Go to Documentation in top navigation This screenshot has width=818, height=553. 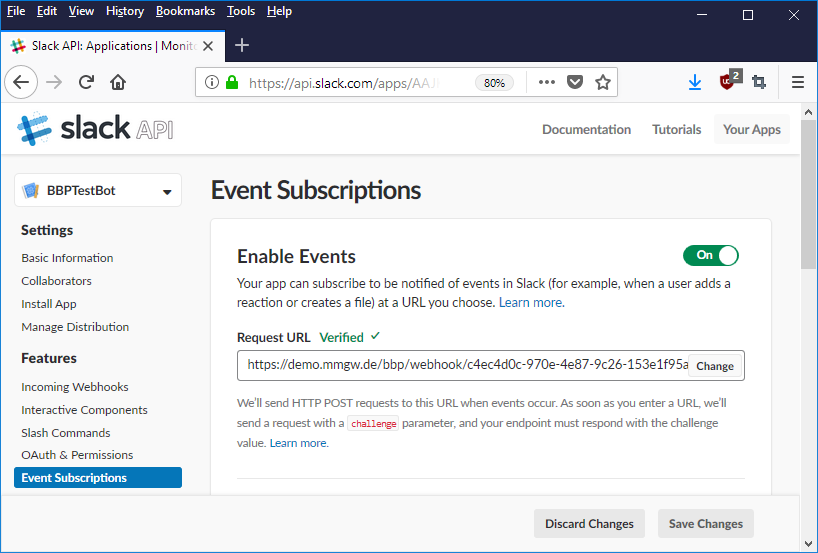tap(586, 129)
